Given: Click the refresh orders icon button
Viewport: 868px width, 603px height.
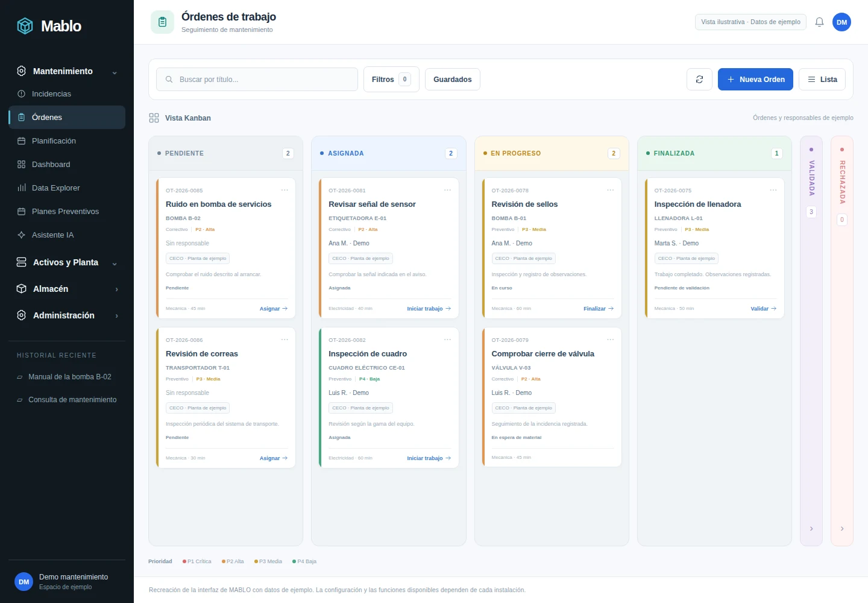Looking at the screenshot, I should [x=699, y=80].
